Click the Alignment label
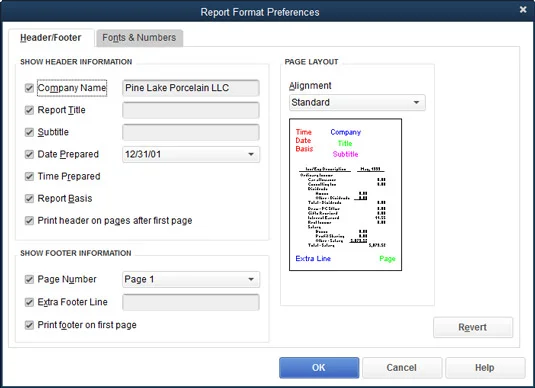Image resolution: width=535 pixels, height=388 pixels. tap(310, 86)
